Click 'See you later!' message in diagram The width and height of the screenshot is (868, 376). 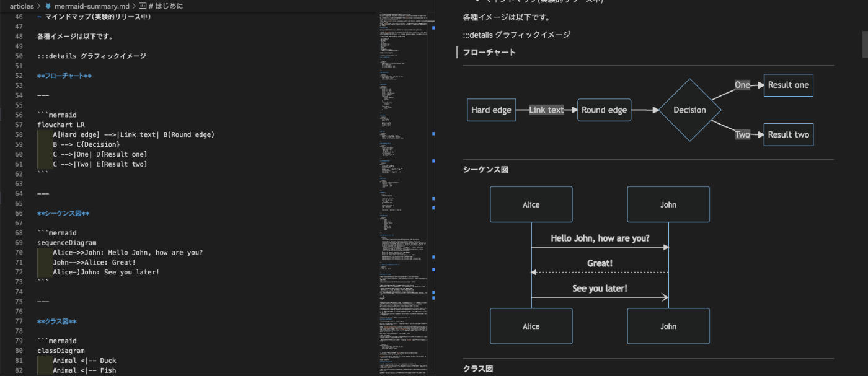600,289
